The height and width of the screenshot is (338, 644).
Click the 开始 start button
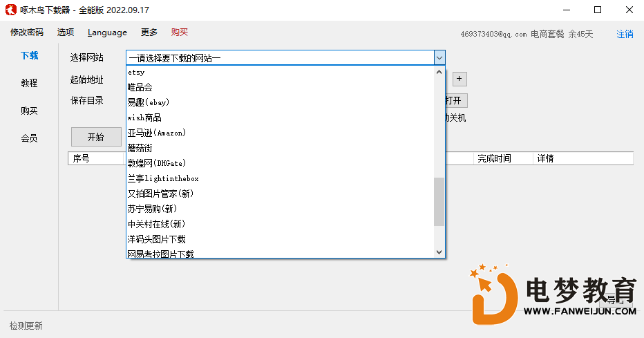96,137
